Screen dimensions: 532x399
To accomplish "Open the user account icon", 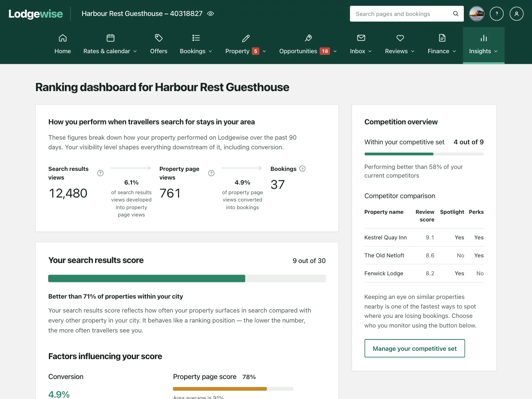I will 517,14.
